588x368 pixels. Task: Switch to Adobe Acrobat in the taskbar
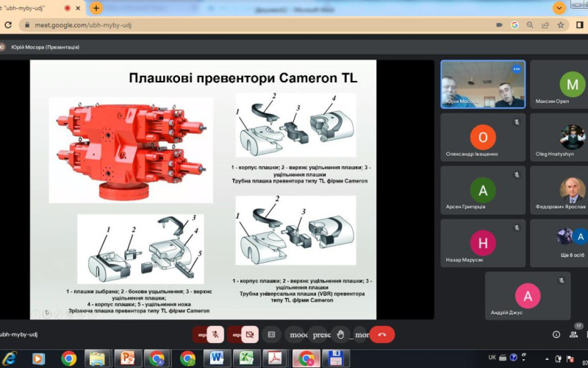276,358
